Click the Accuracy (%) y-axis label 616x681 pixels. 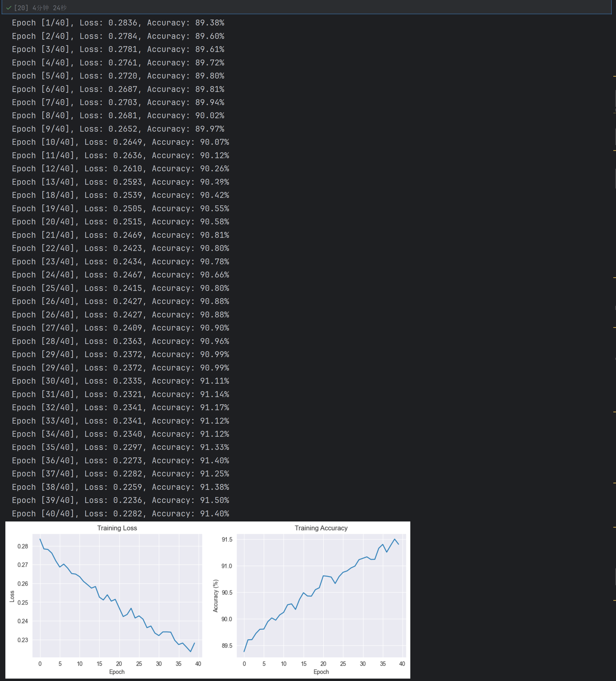tap(215, 596)
